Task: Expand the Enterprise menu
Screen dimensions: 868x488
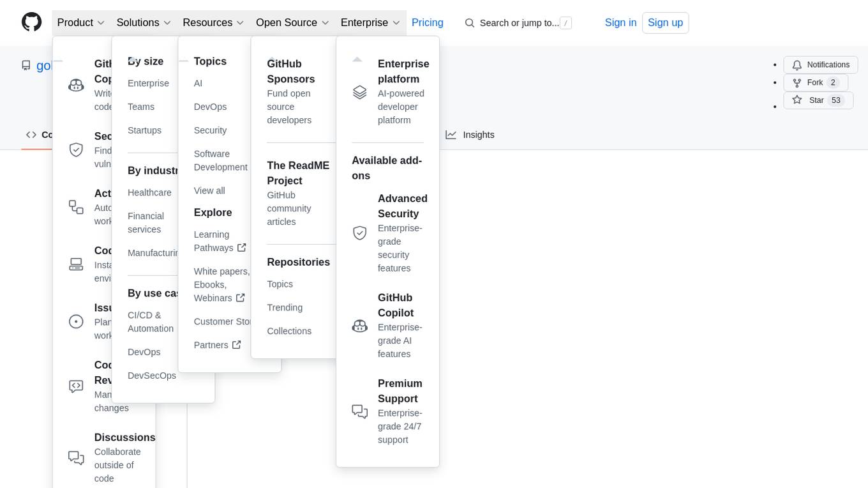Action: coord(370,22)
